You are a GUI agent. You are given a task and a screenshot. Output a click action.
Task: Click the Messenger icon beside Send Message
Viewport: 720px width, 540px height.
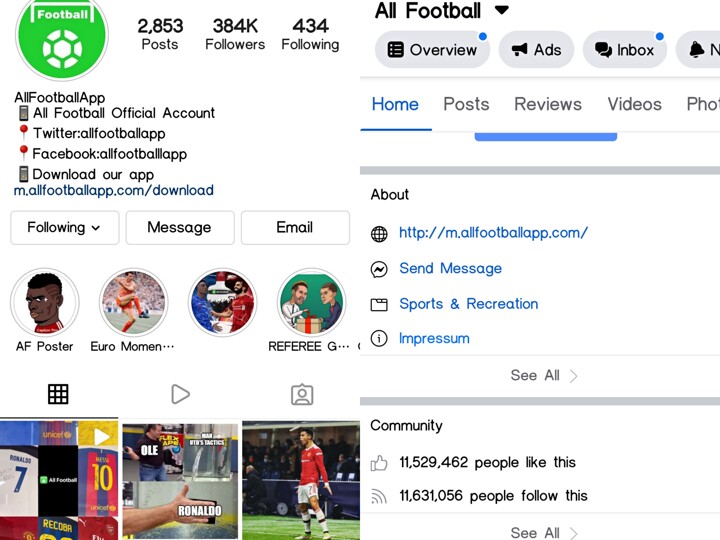tap(379, 269)
